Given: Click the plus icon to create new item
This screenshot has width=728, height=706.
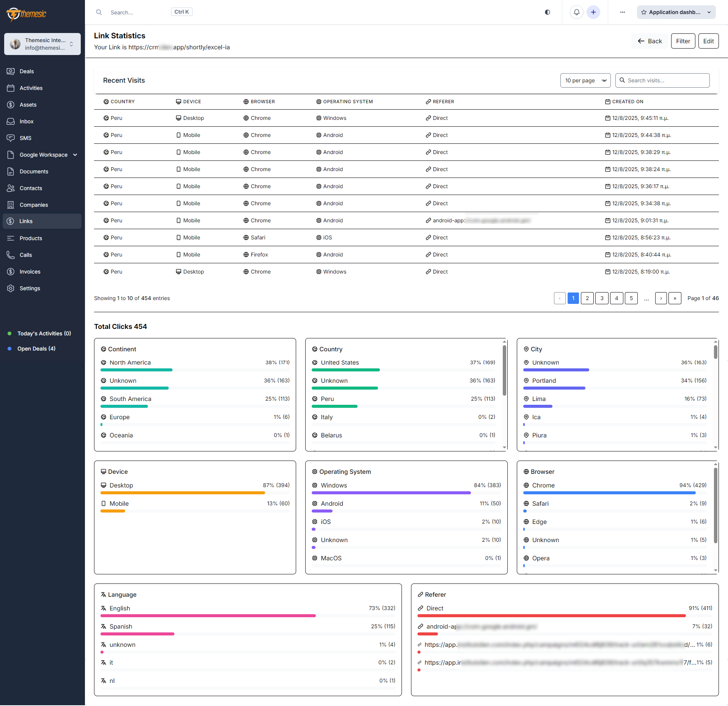Looking at the screenshot, I should pyautogui.click(x=593, y=12).
